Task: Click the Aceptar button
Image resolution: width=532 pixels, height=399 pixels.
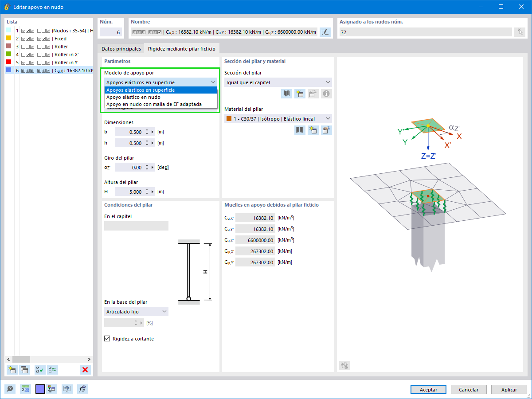Action: click(428, 390)
